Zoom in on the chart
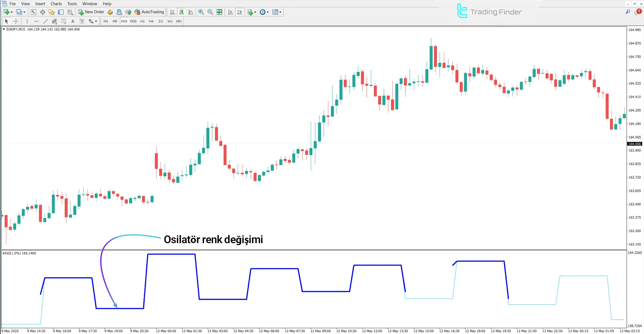This screenshot has height=334, width=644. pyautogui.click(x=201, y=12)
